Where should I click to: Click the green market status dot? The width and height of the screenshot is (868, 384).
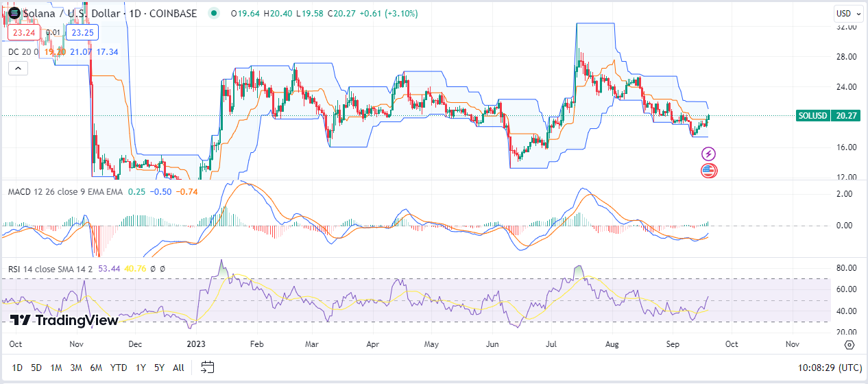tap(215, 14)
